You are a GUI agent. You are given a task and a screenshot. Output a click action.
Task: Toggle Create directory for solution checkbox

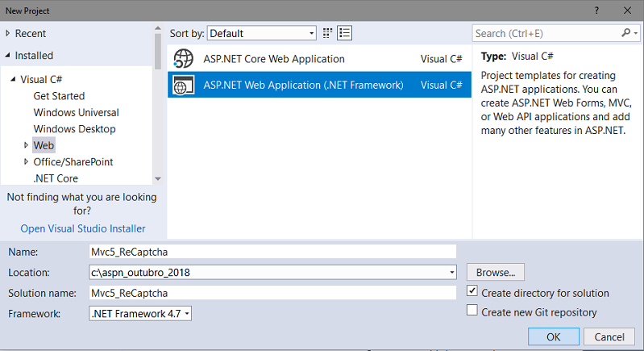coord(472,291)
